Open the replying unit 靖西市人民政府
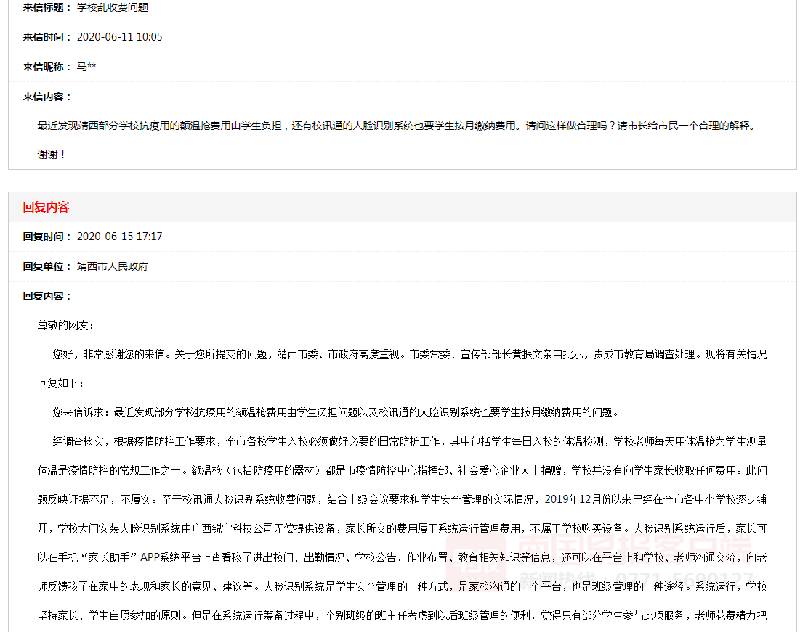This screenshot has width=800, height=632. (112, 267)
